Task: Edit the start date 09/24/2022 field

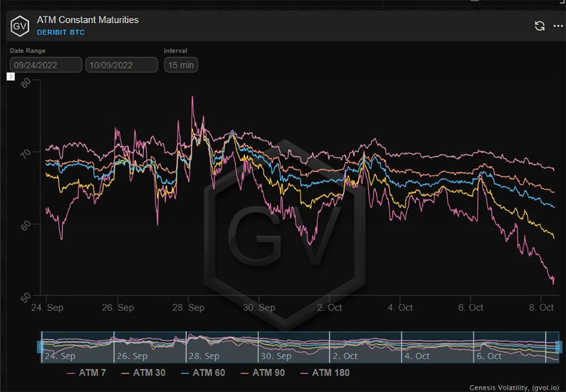Action: 46,65
